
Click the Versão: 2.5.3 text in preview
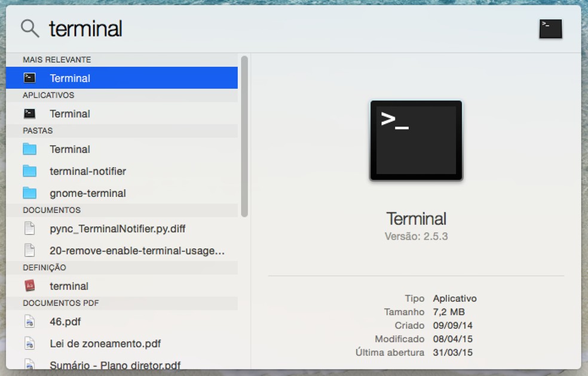click(416, 236)
